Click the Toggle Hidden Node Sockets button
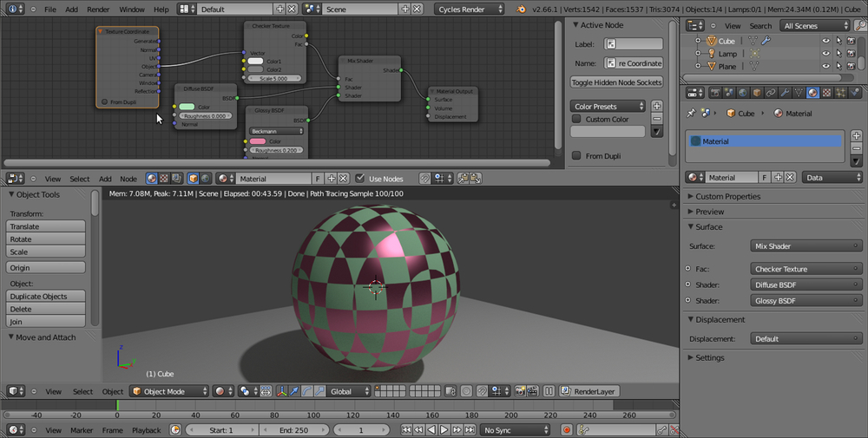The width and height of the screenshot is (868, 438). (616, 82)
